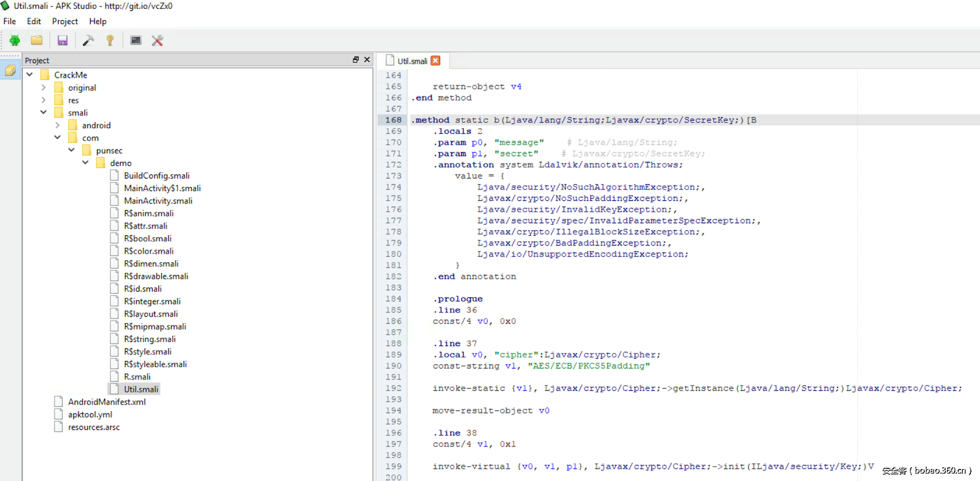Screen dimensions: 980x481
Task: Select AndroidManifest.xml in project tree
Action: (107, 402)
